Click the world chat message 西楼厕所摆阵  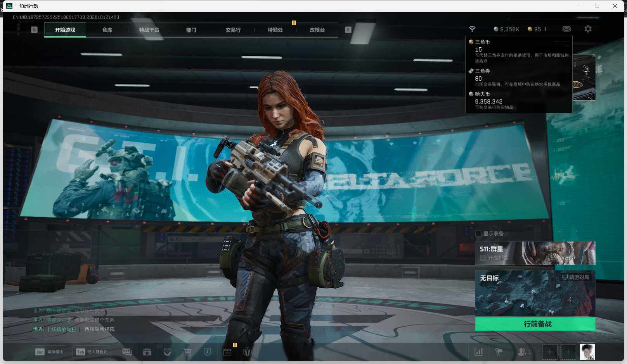100,329
